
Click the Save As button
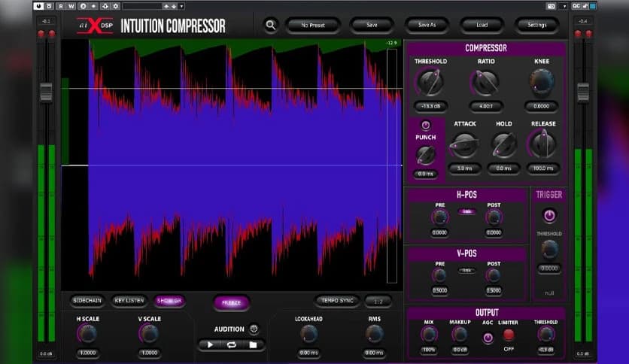pyautogui.click(x=427, y=25)
